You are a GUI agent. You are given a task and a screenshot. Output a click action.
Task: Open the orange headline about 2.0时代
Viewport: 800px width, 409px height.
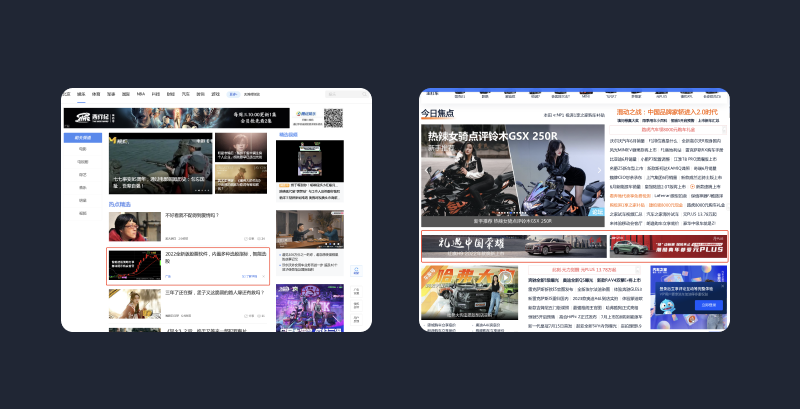[667, 112]
